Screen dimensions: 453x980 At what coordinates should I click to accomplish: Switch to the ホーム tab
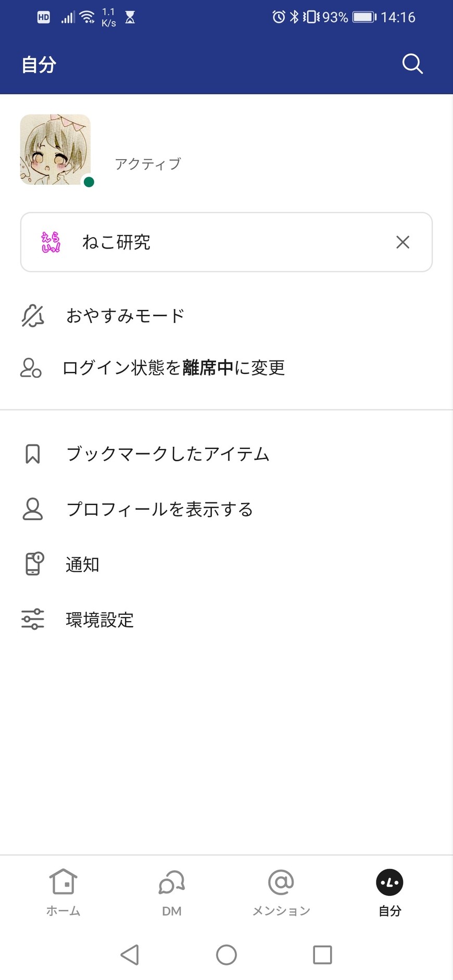point(63,892)
